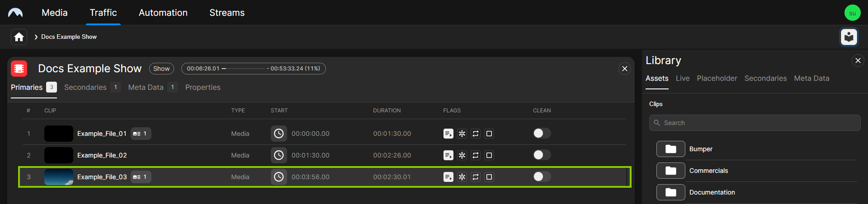Click the clock icon for Example_File_01
The width and height of the screenshot is (868, 204).
[279, 134]
